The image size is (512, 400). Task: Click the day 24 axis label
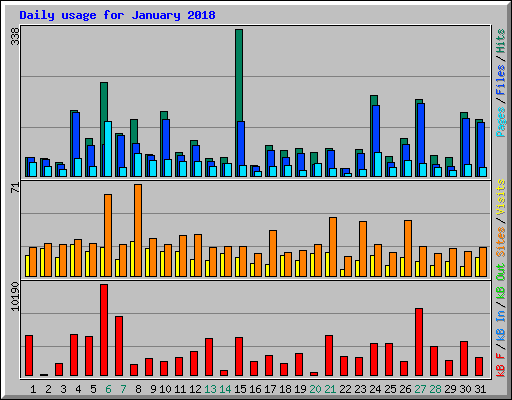click(375, 389)
